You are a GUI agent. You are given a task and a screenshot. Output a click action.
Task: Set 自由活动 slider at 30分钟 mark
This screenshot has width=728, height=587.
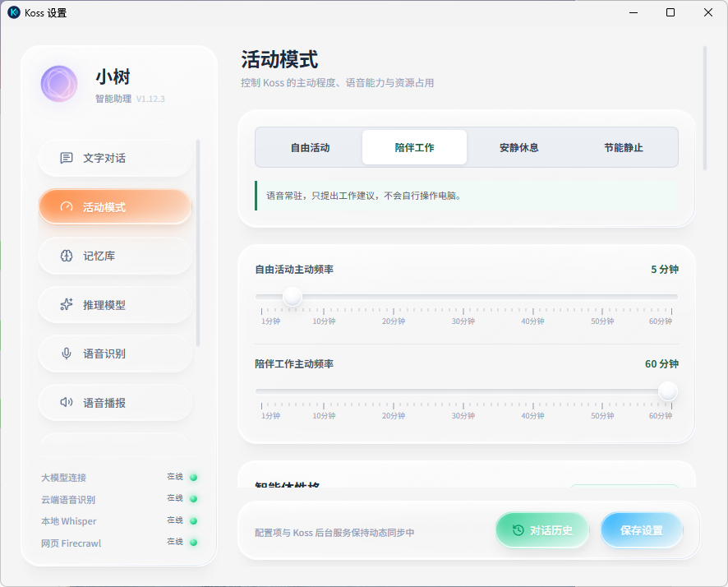tap(463, 296)
